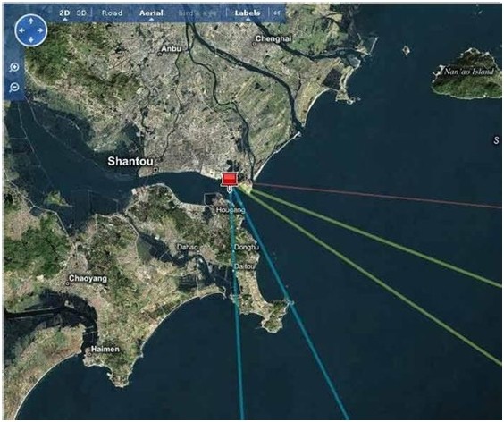Click the white arrow below the red pushpin
Viewport: 504px width, 422px height.
click(x=230, y=190)
